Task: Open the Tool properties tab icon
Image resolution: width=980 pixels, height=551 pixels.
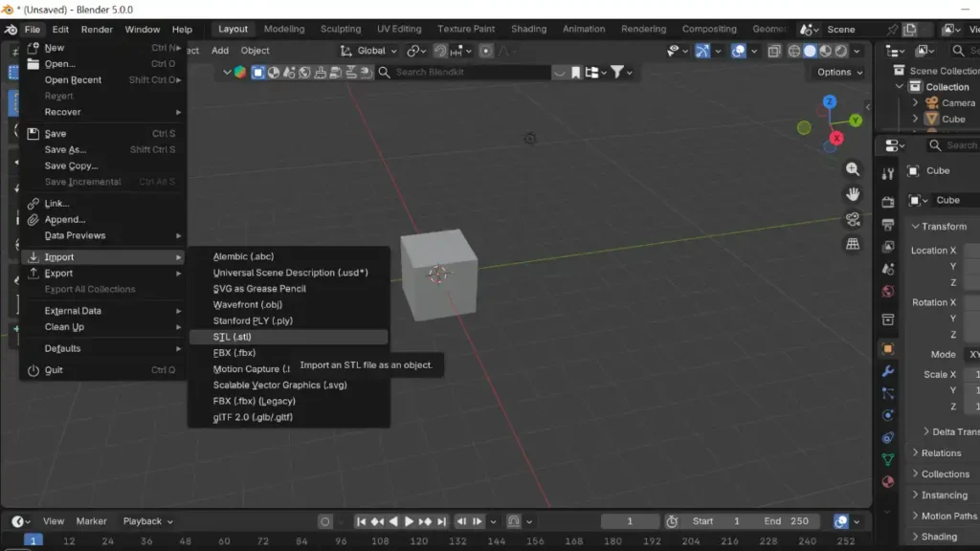Action: click(x=887, y=174)
